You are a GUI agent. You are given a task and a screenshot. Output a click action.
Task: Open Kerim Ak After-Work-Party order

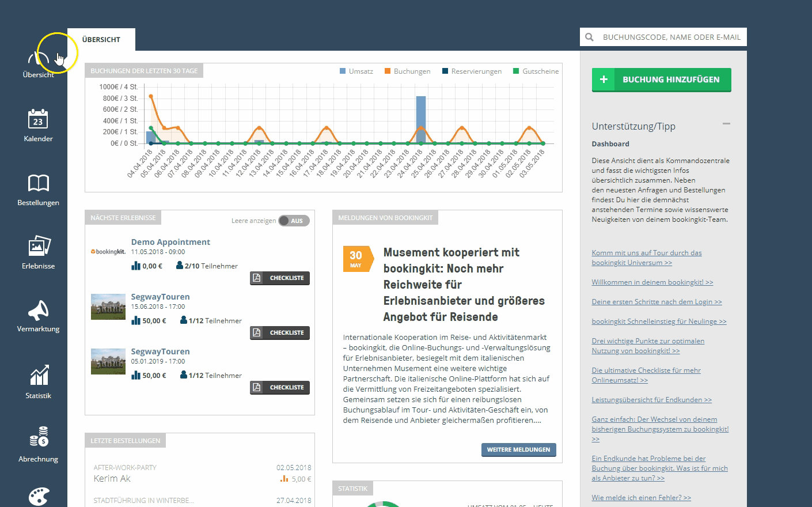coord(202,473)
